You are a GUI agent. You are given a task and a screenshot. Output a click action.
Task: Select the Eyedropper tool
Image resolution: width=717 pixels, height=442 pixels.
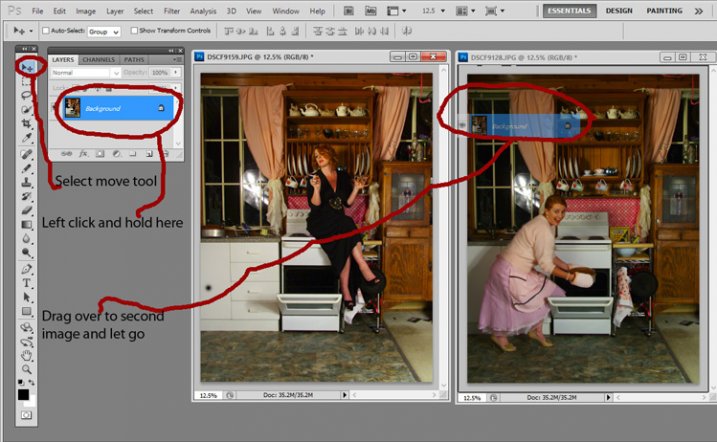pyautogui.click(x=27, y=137)
